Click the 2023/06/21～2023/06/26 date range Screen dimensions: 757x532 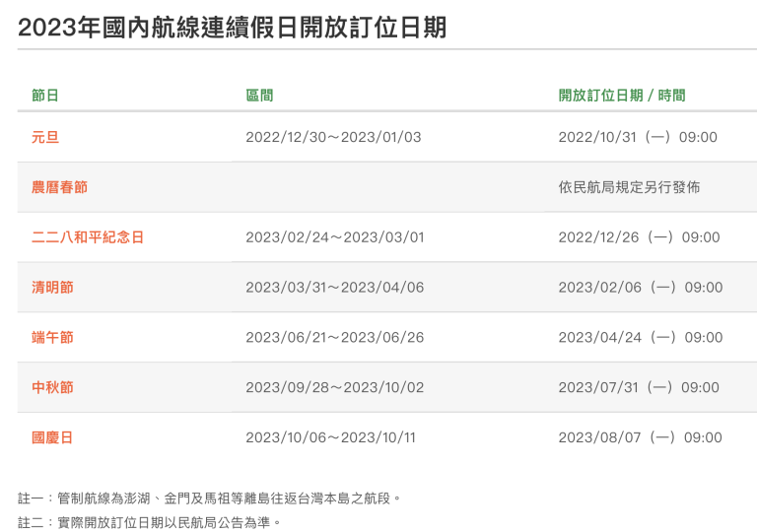[334, 338]
